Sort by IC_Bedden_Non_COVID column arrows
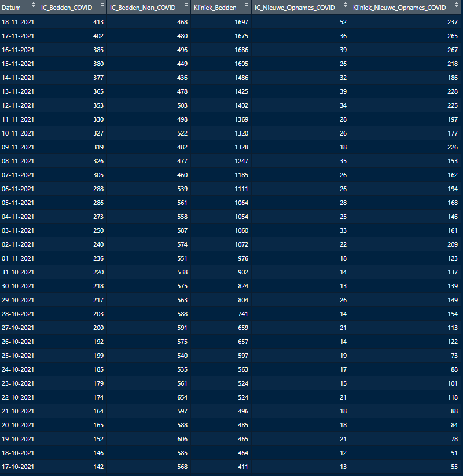This screenshot has width=463, height=476. click(x=186, y=5)
